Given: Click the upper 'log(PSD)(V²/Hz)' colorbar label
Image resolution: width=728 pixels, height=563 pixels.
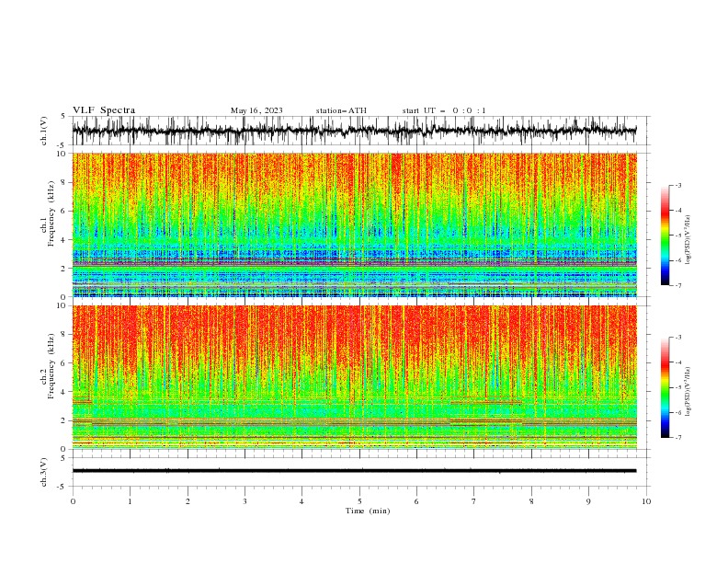Looking at the screenshot, I should tap(688, 240).
